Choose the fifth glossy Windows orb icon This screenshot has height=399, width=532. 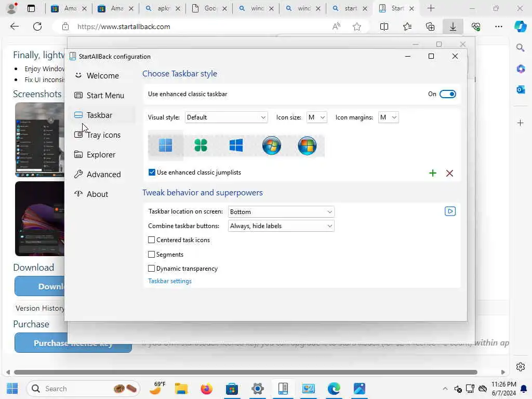307,145
